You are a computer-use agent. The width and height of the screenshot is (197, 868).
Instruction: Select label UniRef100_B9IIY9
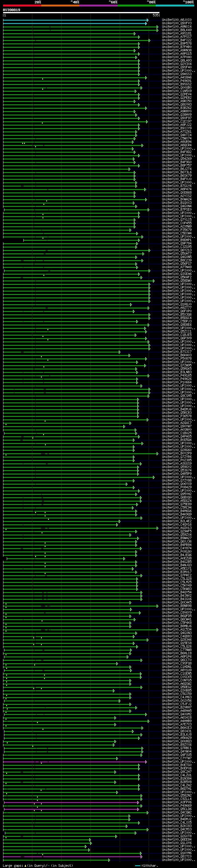[177, 128]
